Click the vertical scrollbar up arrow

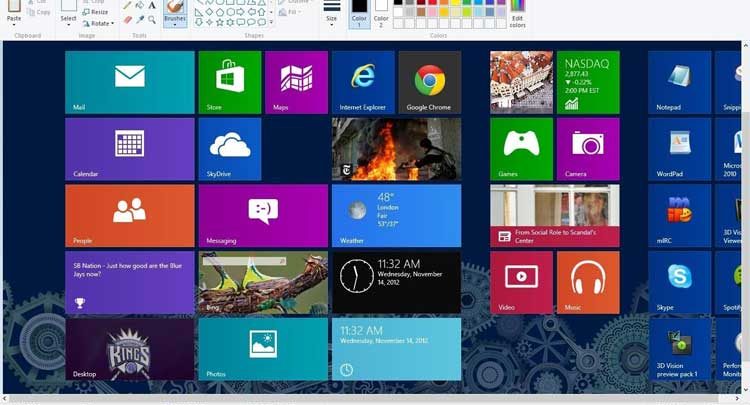[746, 45]
